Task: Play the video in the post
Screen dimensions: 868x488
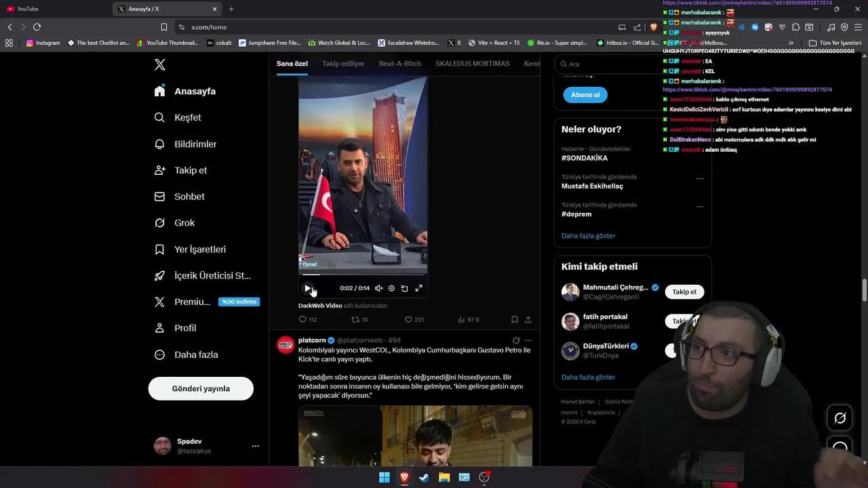Action: click(308, 288)
